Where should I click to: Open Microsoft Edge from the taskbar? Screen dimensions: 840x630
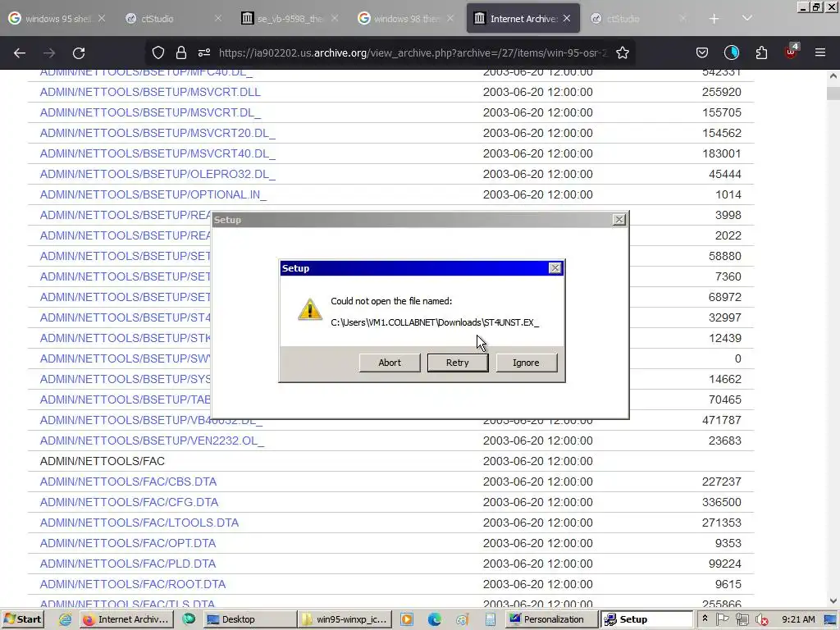[x=435, y=619]
